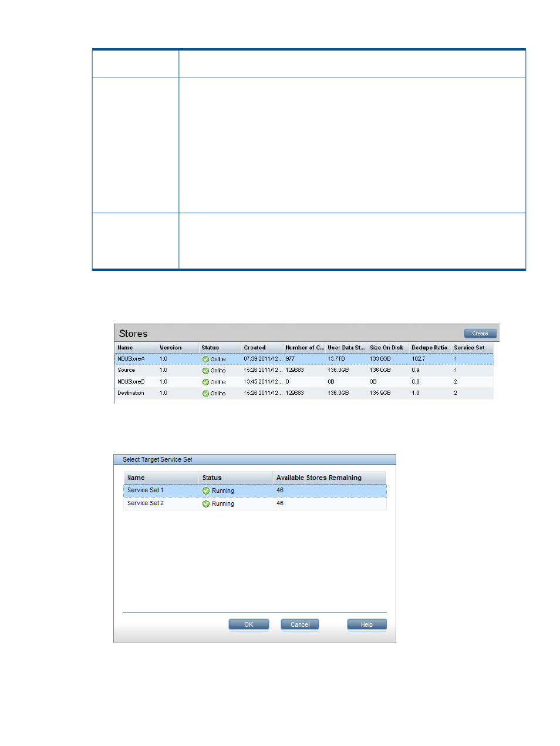Sort stores by Status column header
This screenshot has height=746, width=560.
point(220,348)
